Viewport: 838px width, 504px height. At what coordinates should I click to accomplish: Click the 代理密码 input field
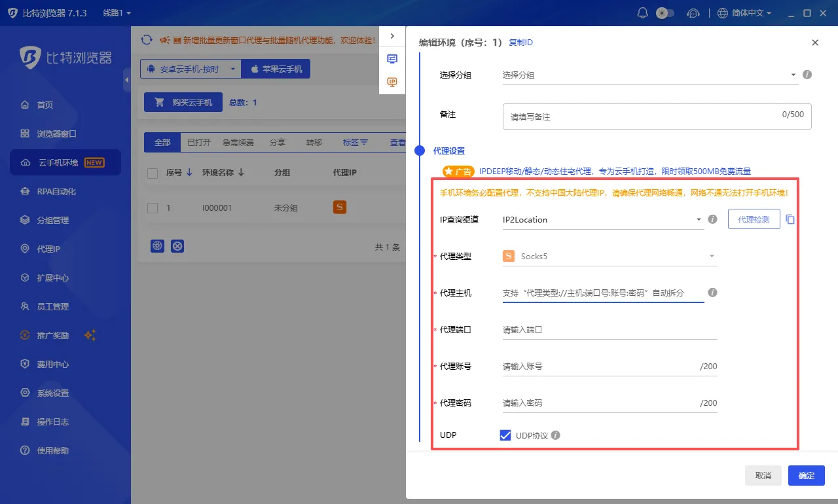pos(610,403)
